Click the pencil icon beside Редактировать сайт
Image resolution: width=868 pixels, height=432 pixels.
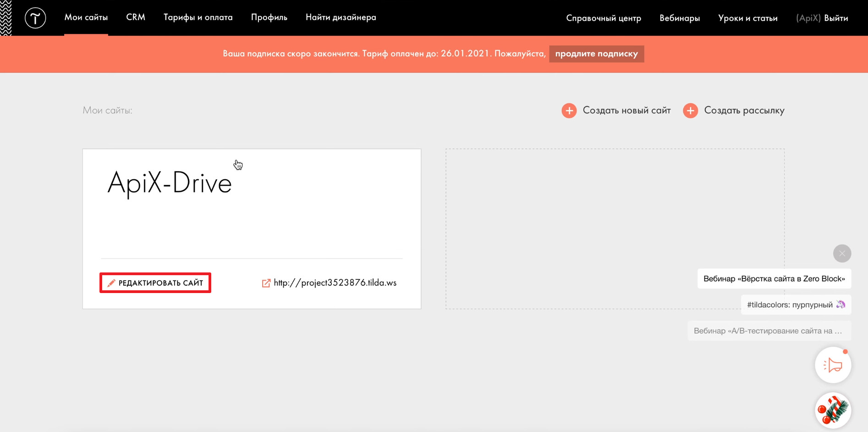(x=111, y=283)
